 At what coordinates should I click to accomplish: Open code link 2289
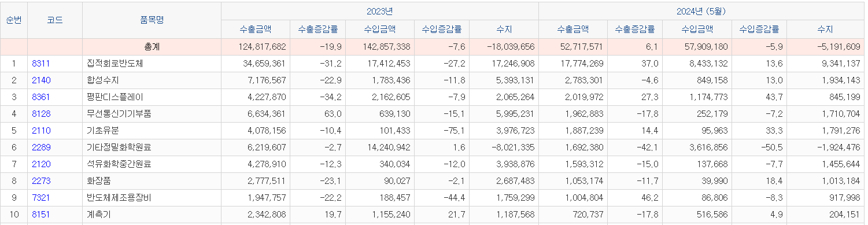(41, 147)
